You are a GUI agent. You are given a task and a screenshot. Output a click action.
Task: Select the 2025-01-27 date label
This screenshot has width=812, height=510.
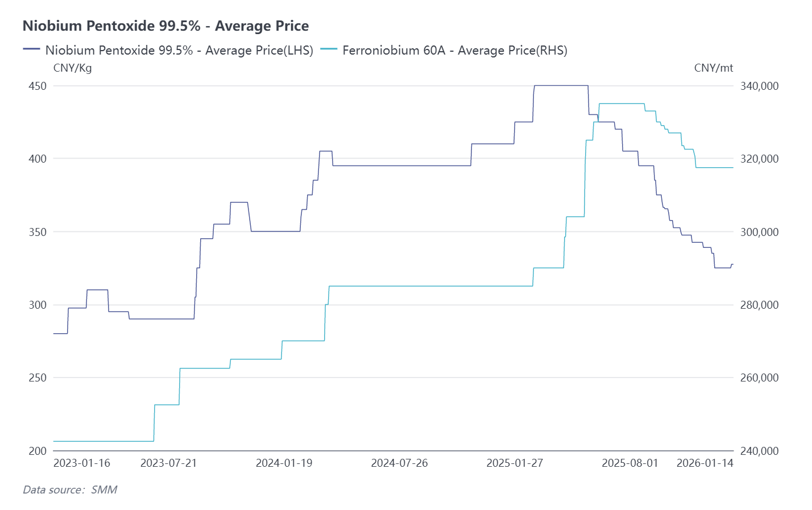(515, 463)
